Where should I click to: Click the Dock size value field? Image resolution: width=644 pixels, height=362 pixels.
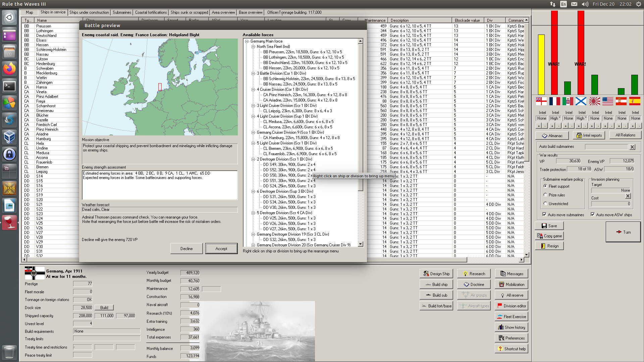[83, 307]
